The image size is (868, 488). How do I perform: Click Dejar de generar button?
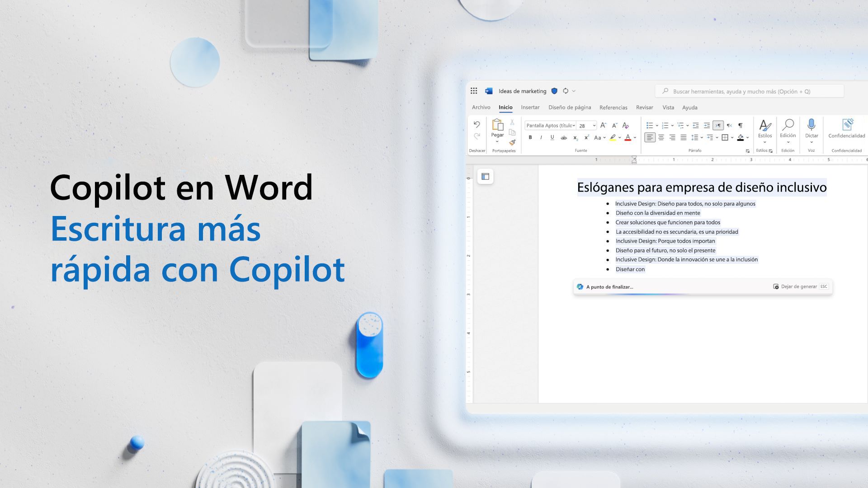click(800, 286)
